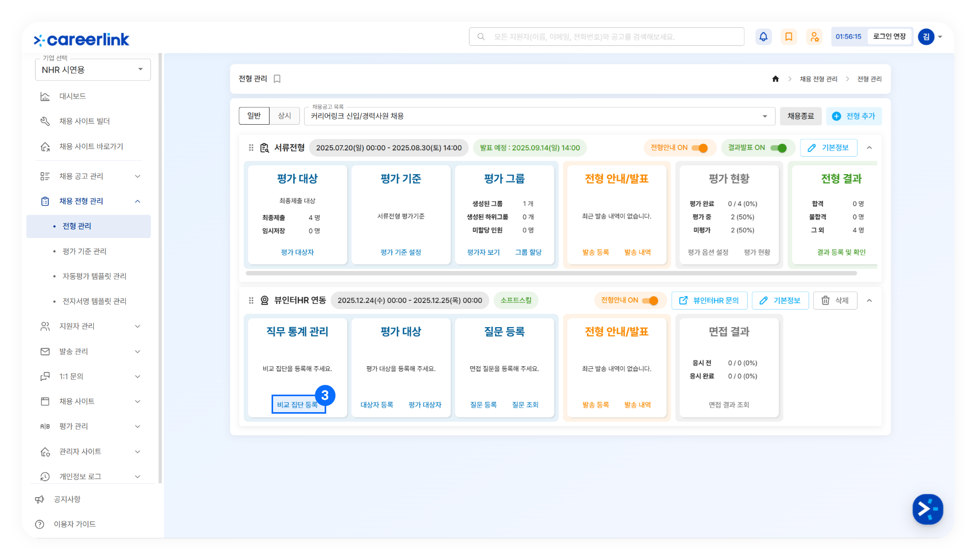Click the notification bell icon
The height and width of the screenshot is (560, 976).
click(763, 37)
